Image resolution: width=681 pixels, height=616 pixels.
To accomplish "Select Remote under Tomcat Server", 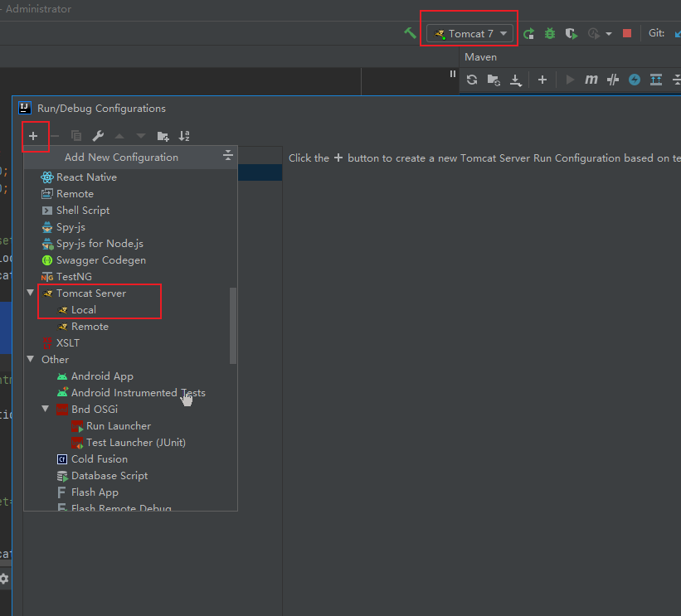I will [x=90, y=327].
